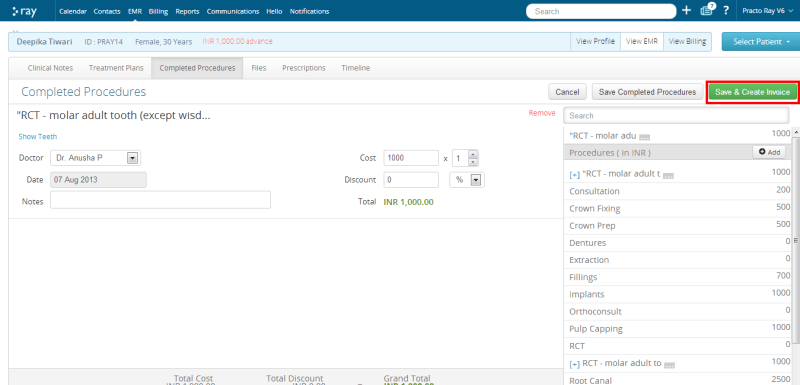Click the plus quick-add icon
800x385 pixels.
[687, 11]
